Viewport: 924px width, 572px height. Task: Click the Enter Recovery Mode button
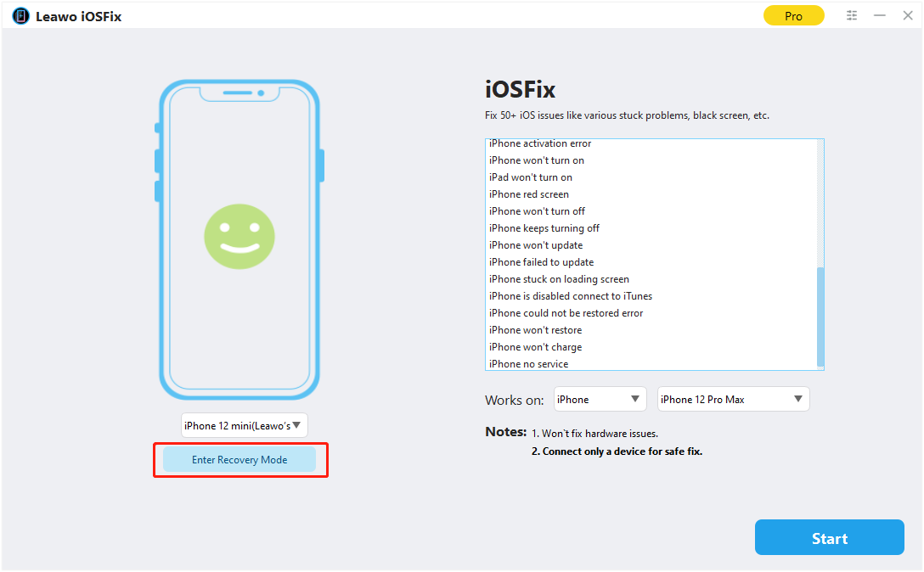(239, 459)
